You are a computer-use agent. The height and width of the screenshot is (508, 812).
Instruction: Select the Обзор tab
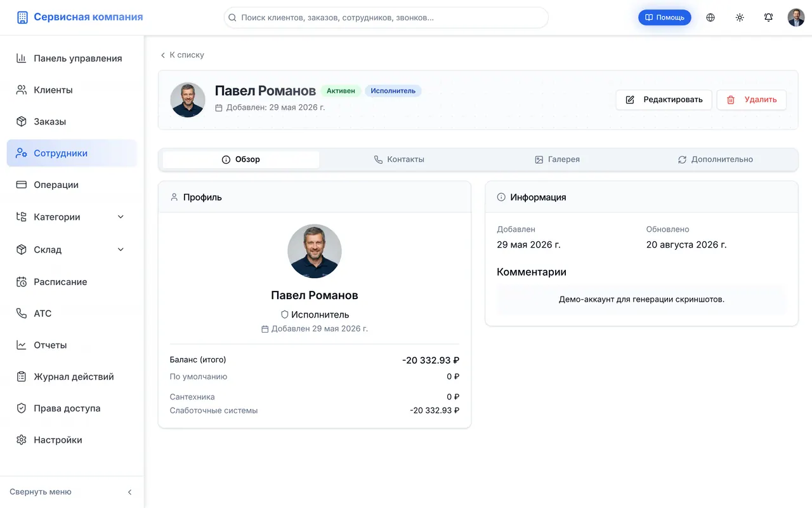click(x=241, y=159)
